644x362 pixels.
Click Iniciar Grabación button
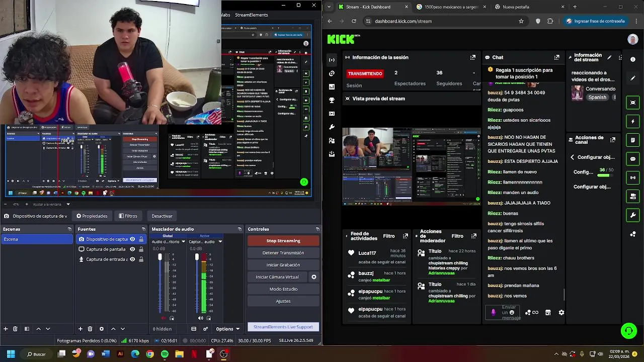tap(283, 265)
